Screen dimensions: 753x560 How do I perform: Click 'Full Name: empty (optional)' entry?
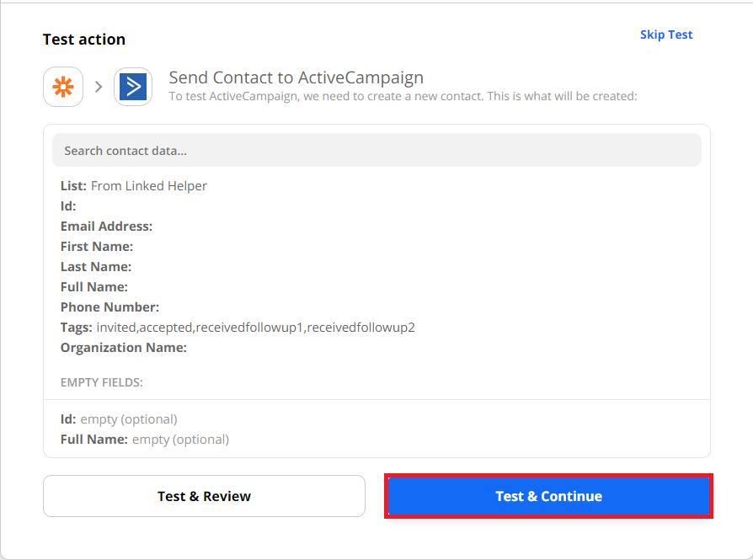145,440
